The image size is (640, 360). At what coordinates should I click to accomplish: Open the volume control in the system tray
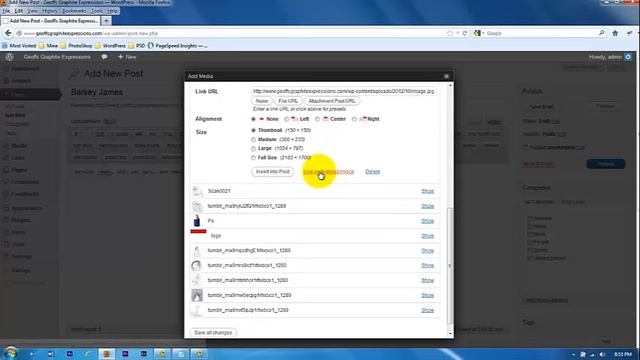point(602,354)
